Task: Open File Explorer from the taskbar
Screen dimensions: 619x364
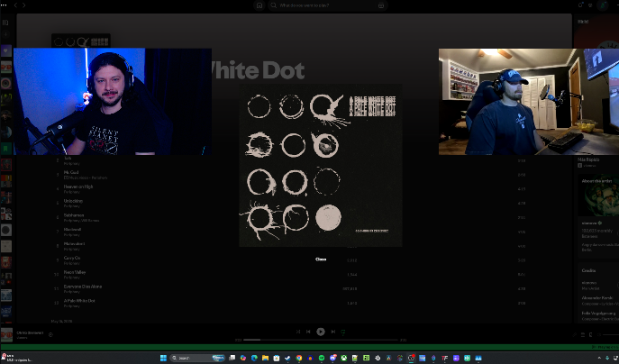Action: pyautogui.click(x=265, y=358)
